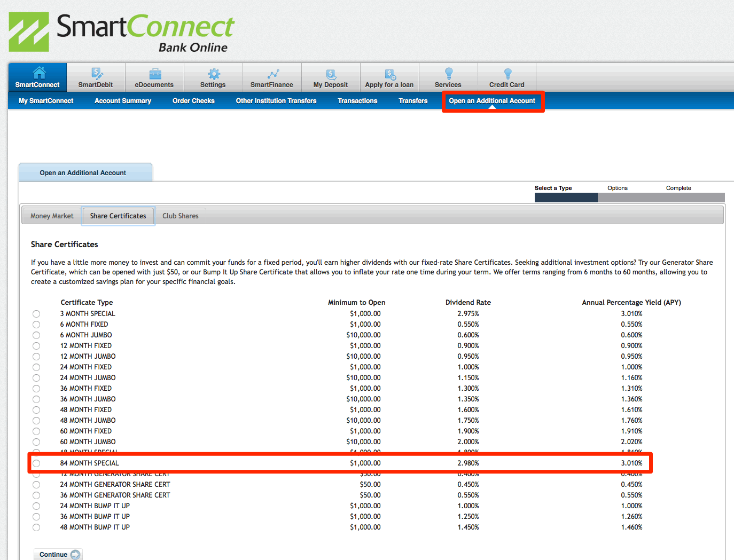Viewport: 734px width, 560px height.
Task: Click the arrow icon on Continue button
Action: tap(75, 554)
